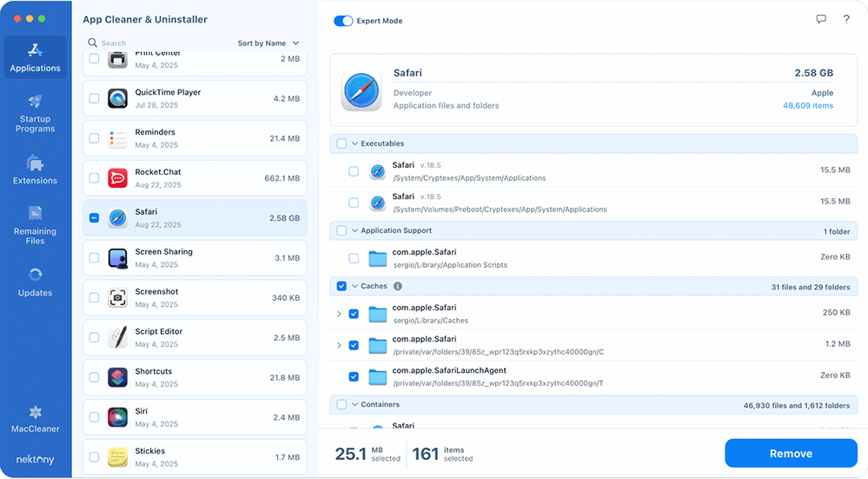Click the Reminders app icon
Screen dimensions: 868x479
click(x=117, y=138)
